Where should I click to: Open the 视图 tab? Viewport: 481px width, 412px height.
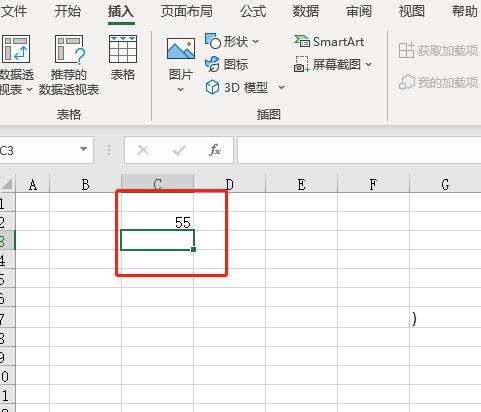tap(412, 12)
